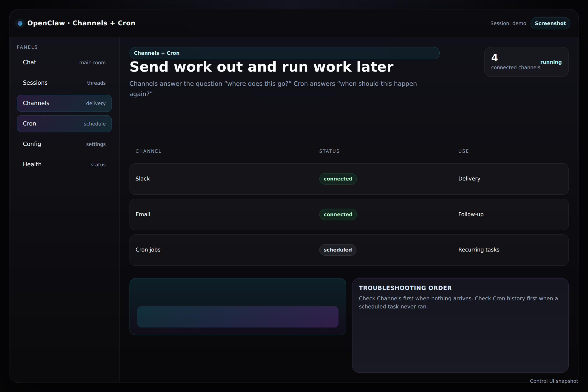Open the Sessions panel
588x392 pixels.
click(x=64, y=83)
